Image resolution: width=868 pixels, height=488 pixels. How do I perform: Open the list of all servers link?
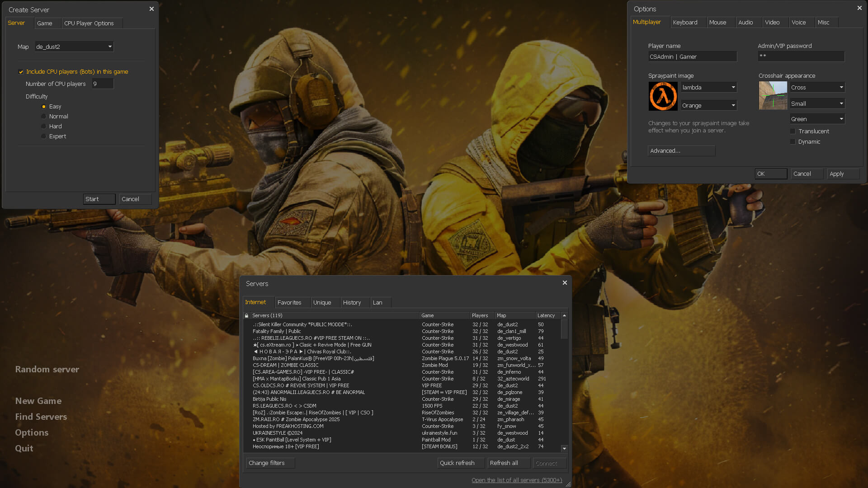point(517,480)
